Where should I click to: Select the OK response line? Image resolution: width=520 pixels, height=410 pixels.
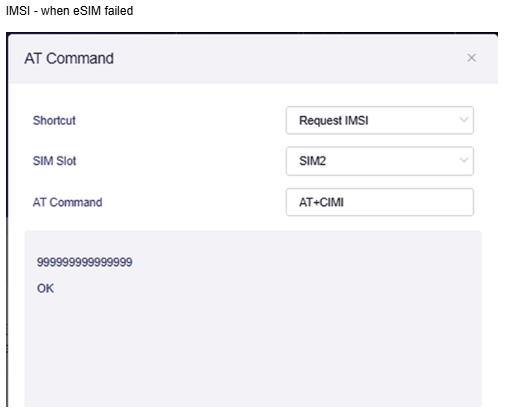(45, 288)
